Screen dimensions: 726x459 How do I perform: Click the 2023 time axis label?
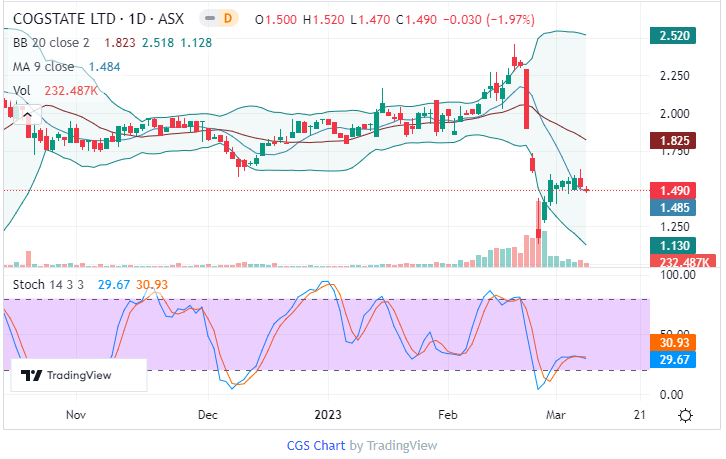(330, 413)
